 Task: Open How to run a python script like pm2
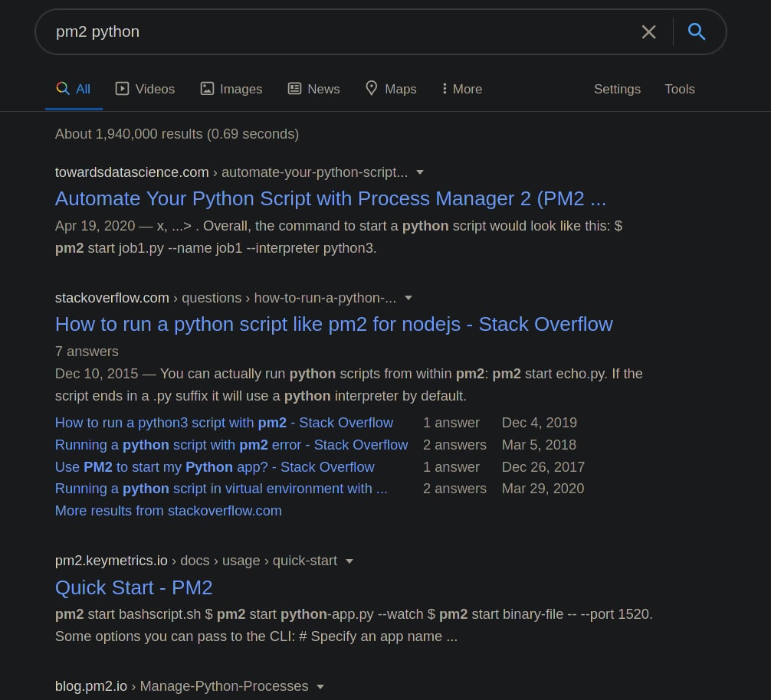click(334, 324)
